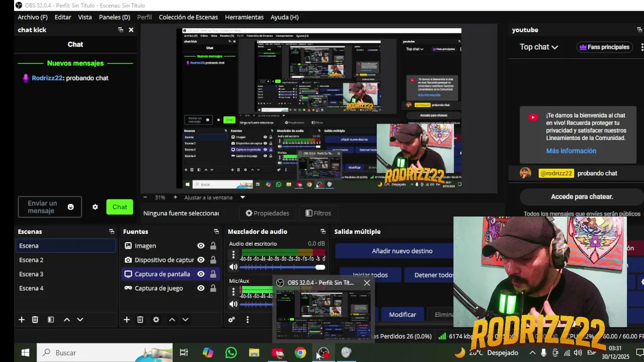Click Detener todos button
This screenshot has height=362, width=644.
pos(434,275)
